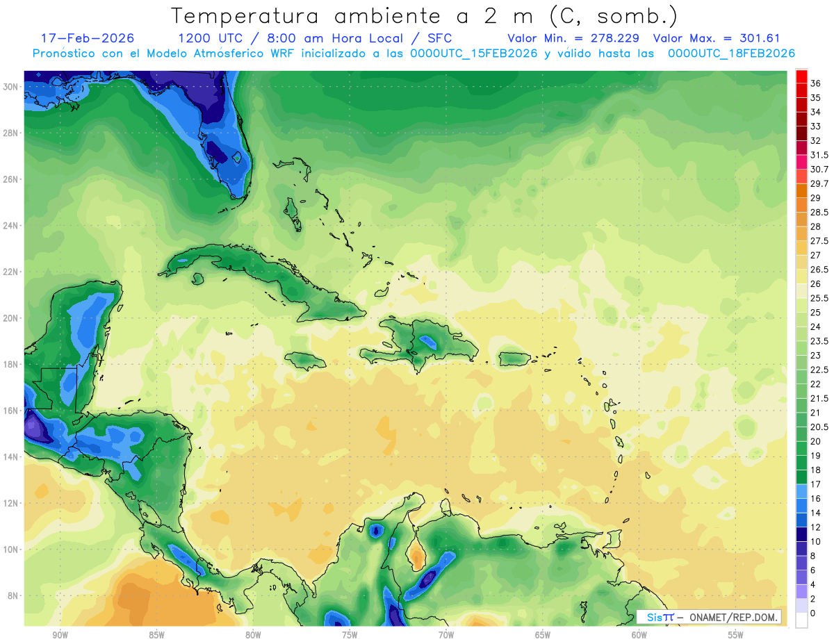
Task: Click the '14N' latitude label
Action: tap(10, 457)
